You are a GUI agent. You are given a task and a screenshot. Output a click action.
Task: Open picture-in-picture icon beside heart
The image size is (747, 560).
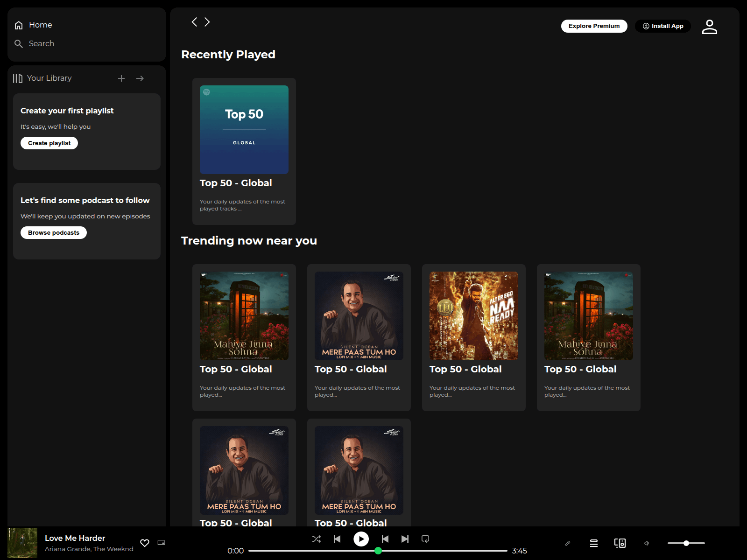(162, 543)
